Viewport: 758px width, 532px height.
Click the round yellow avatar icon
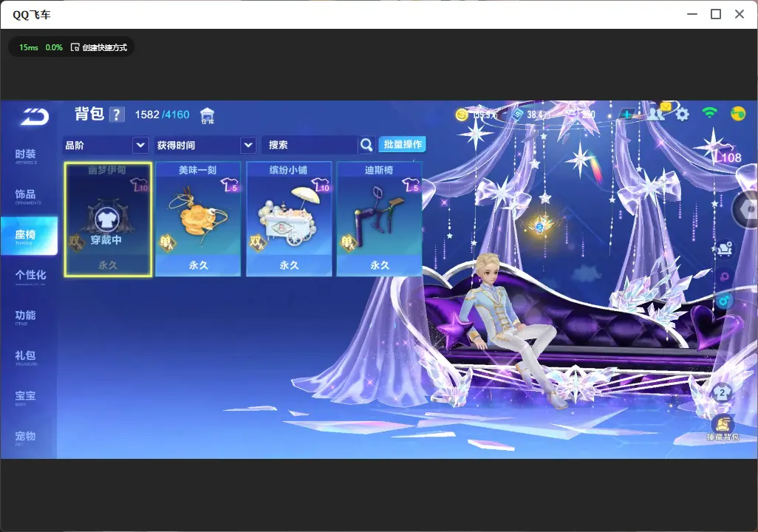(x=738, y=114)
